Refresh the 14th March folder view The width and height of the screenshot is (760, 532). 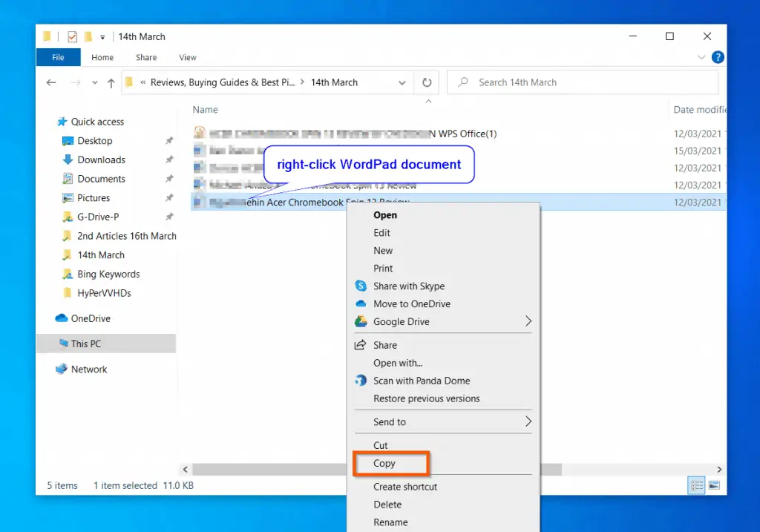[427, 82]
